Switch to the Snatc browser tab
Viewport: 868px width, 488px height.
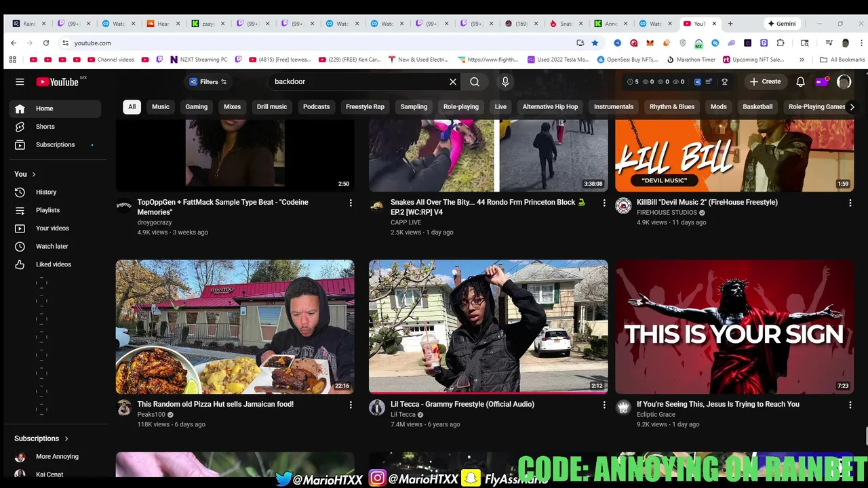coord(566,24)
